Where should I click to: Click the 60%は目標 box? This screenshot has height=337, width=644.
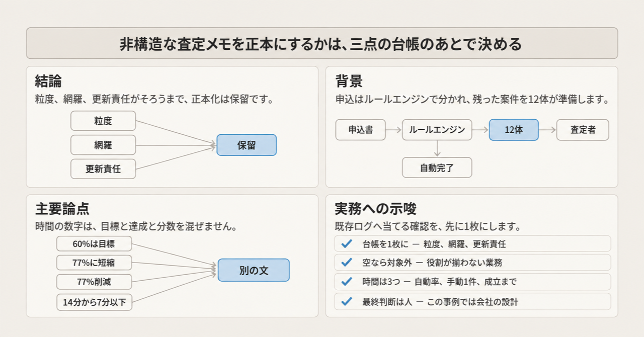click(94, 244)
